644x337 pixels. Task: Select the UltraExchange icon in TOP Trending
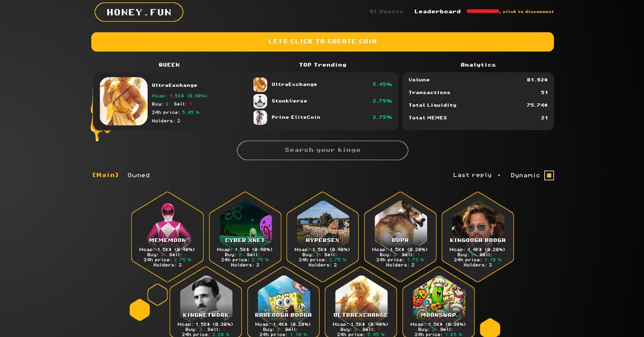pos(259,84)
